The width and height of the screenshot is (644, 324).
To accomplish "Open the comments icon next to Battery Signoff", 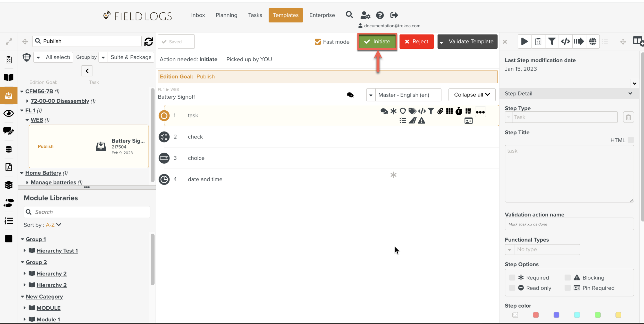I will [x=350, y=95].
